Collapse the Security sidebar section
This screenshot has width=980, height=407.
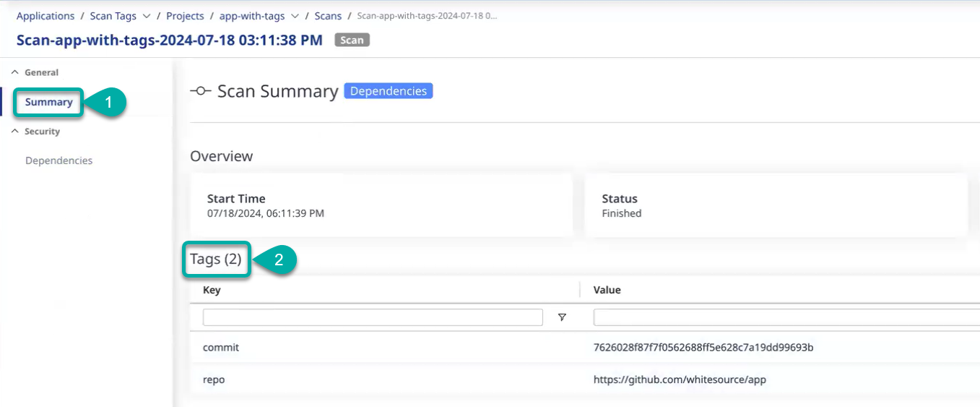15,132
